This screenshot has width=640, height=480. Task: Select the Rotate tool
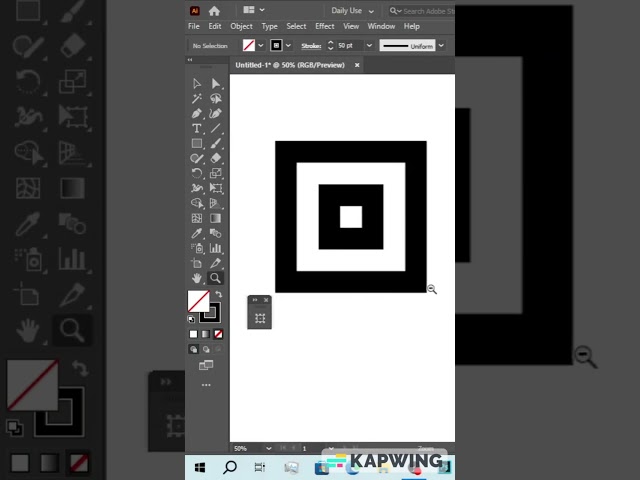197,173
